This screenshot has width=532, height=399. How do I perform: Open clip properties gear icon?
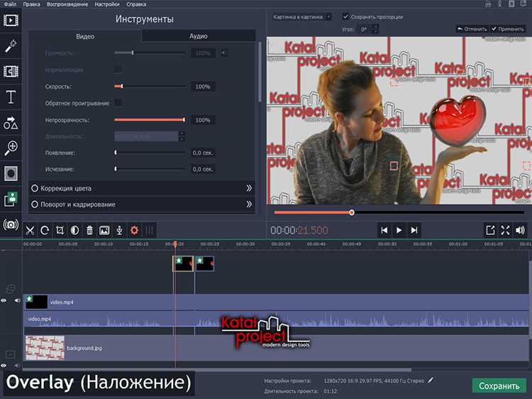tap(134, 230)
